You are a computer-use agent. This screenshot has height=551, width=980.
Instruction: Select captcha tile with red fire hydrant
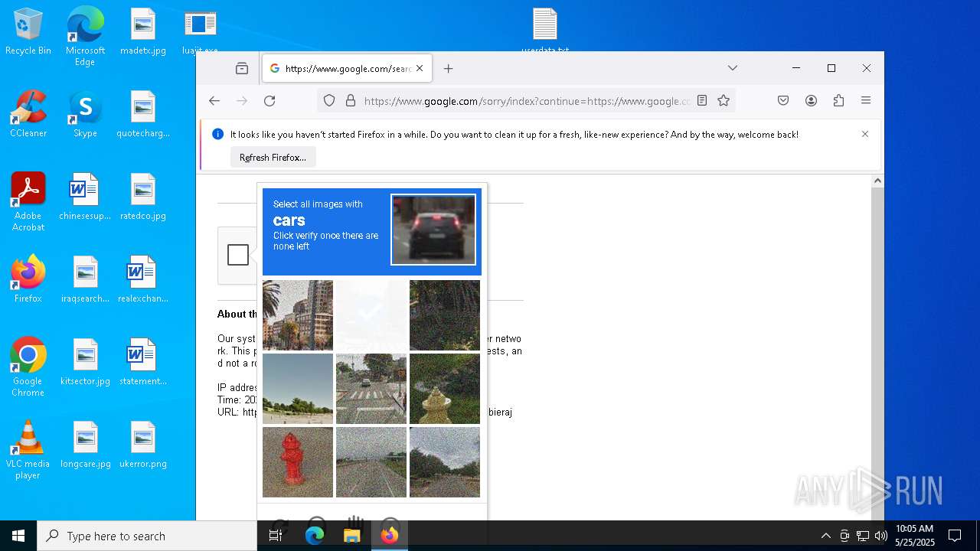(x=298, y=462)
